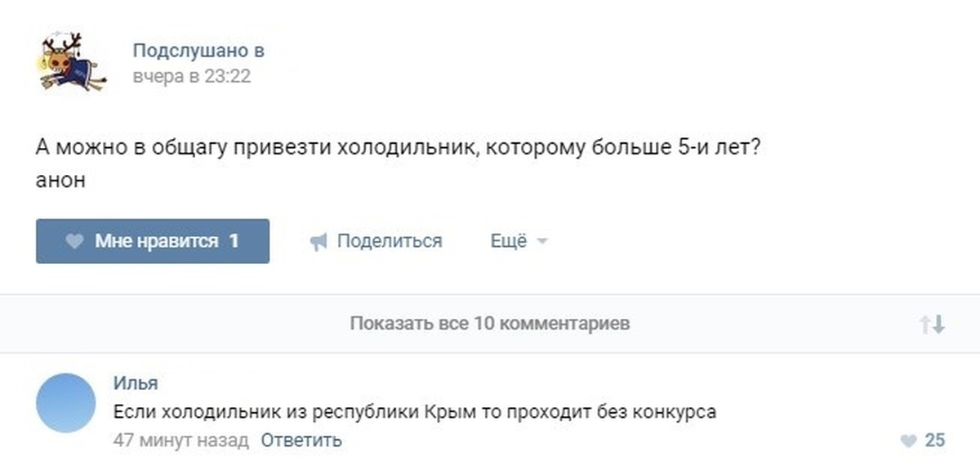Expand Показать все 10 комментариев
The height and width of the screenshot is (466, 980).
pyautogui.click(x=489, y=324)
